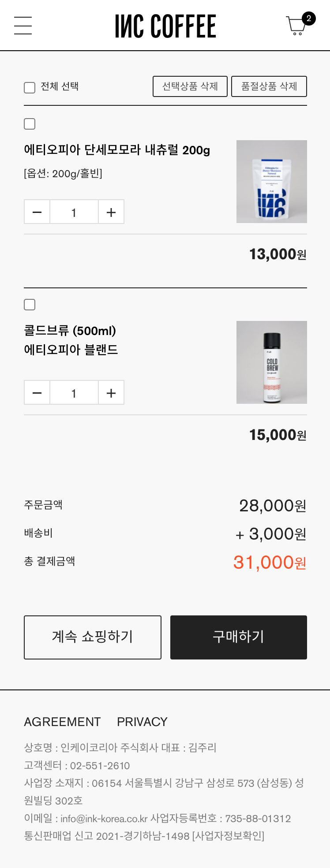The height and width of the screenshot is (868, 330).
Task: Open the AGREEMENT footer link
Action: coord(62,722)
